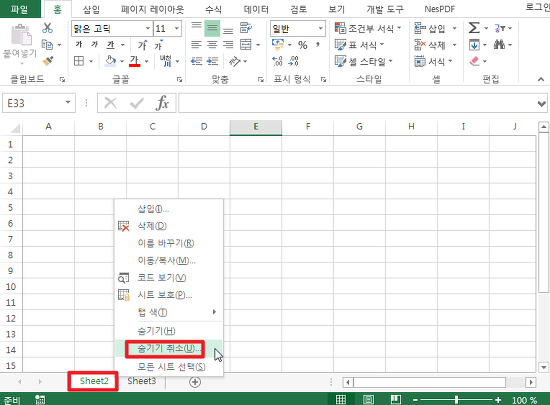
Task: Toggle bold formatting (first 가 button)
Action: pyautogui.click(x=79, y=45)
